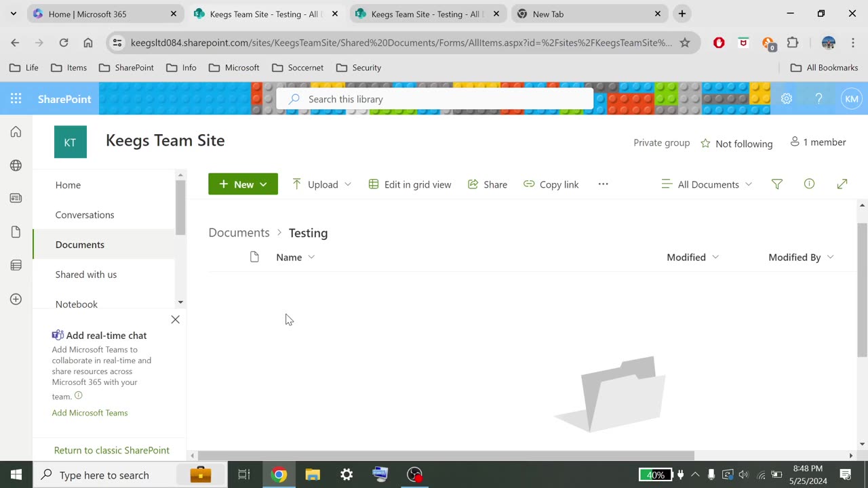Open the My sites globe icon
The image size is (868, 488).
point(16,165)
